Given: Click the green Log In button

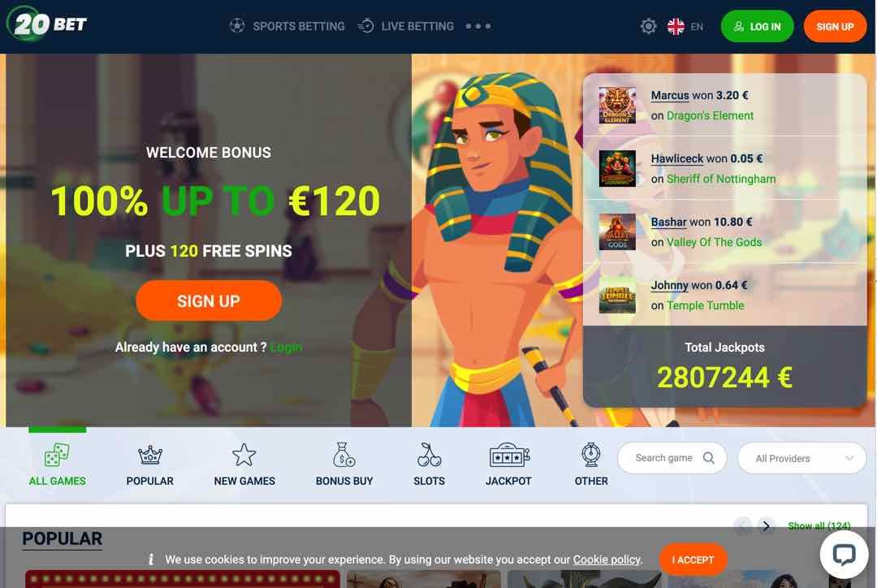Looking at the screenshot, I should click(757, 26).
